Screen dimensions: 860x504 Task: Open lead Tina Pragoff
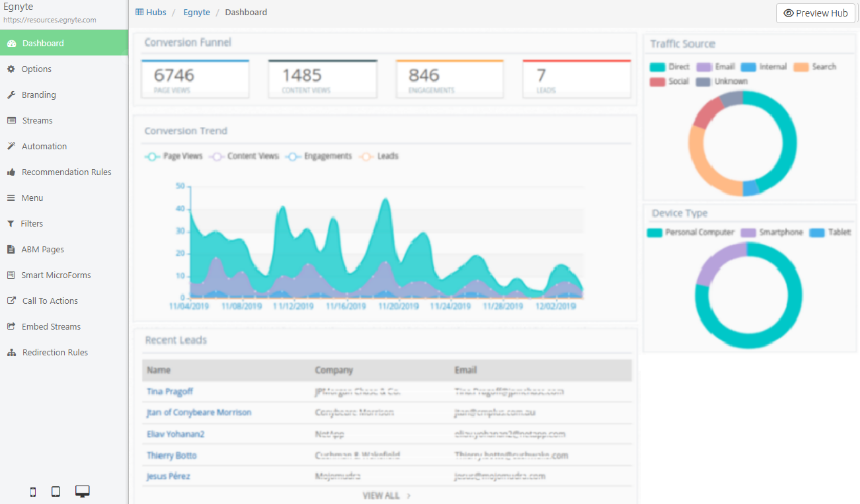tap(170, 391)
